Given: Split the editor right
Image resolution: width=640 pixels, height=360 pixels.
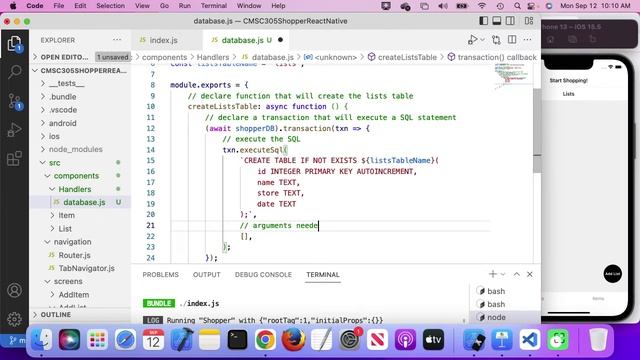Looking at the screenshot, I should pyautogui.click(x=512, y=40).
